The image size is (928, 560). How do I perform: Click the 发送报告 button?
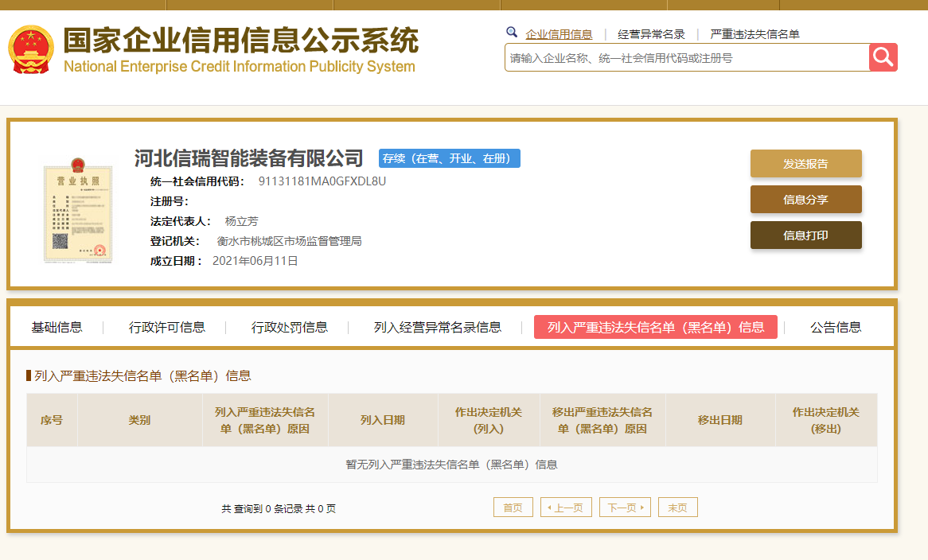point(806,164)
